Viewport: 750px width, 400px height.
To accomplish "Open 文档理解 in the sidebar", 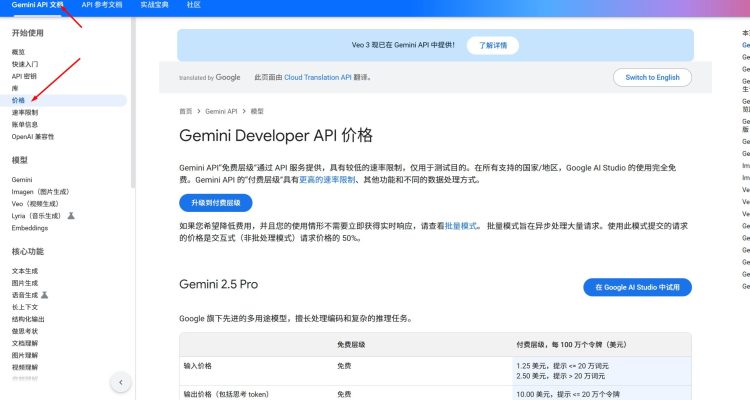I will point(25,343).
